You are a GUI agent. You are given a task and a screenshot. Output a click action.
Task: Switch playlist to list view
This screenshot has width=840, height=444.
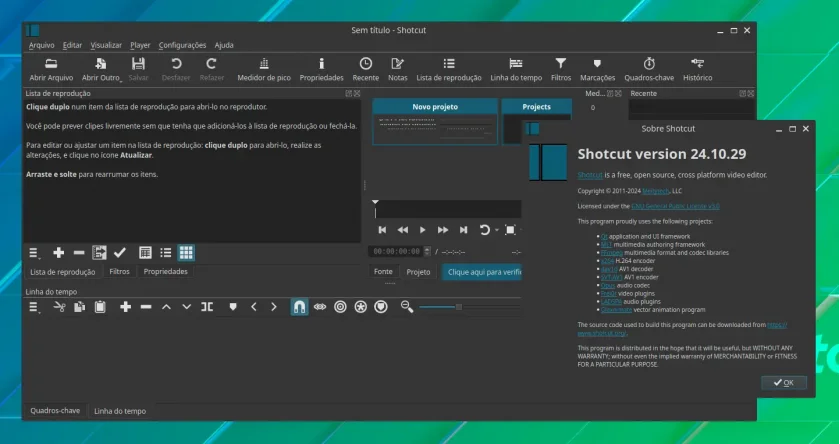[166, 252]
